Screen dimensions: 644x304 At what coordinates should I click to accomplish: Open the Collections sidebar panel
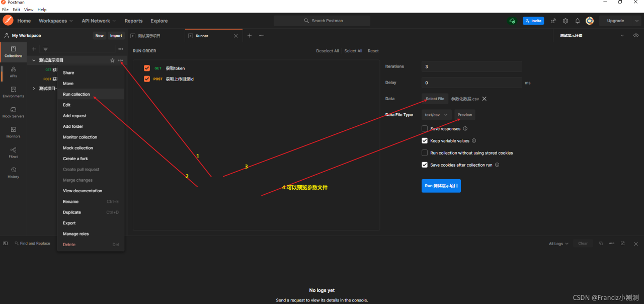(14, 52)
